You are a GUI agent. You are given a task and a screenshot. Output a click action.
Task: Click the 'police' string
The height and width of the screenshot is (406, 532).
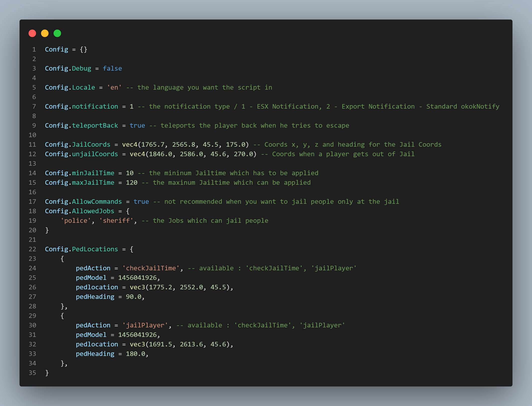pyautogui.click(x=76, y=221)
